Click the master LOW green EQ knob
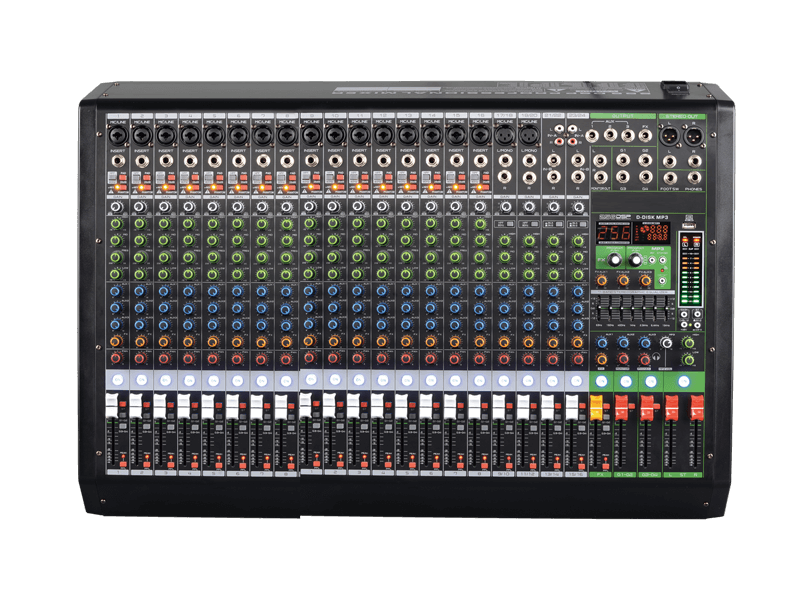This screenshot has height=600, width=800. point(689,360)
